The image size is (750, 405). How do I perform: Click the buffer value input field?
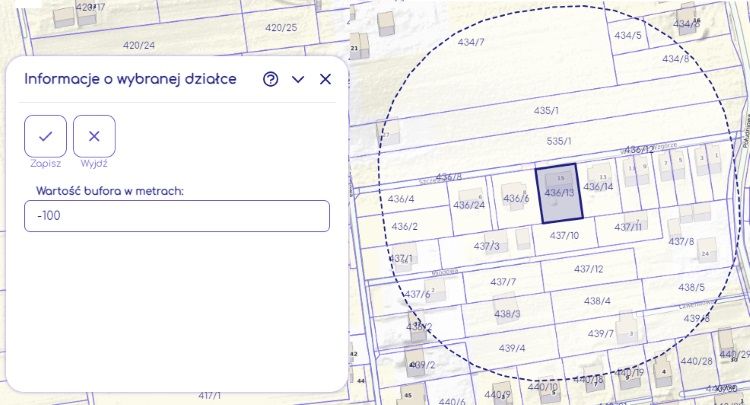coord(176,216)
